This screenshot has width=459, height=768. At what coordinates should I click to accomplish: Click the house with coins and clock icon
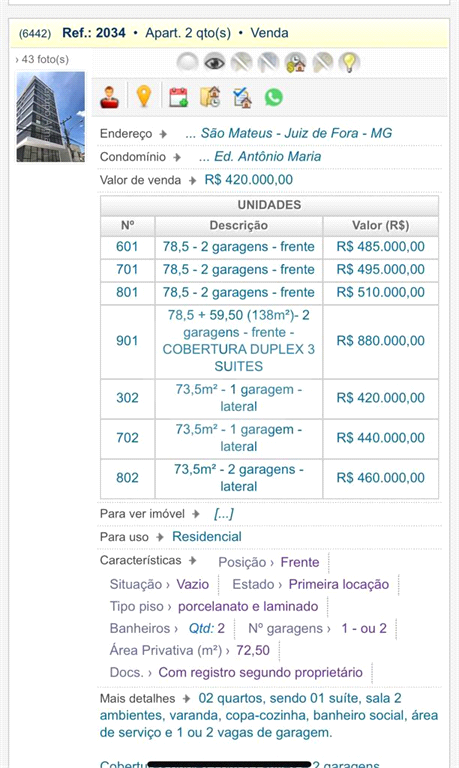coord(295,63)
